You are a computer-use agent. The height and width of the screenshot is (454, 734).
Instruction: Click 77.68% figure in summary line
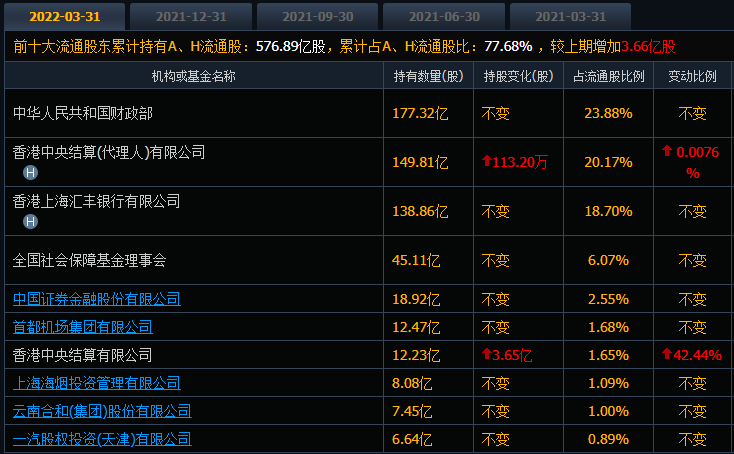508,46
